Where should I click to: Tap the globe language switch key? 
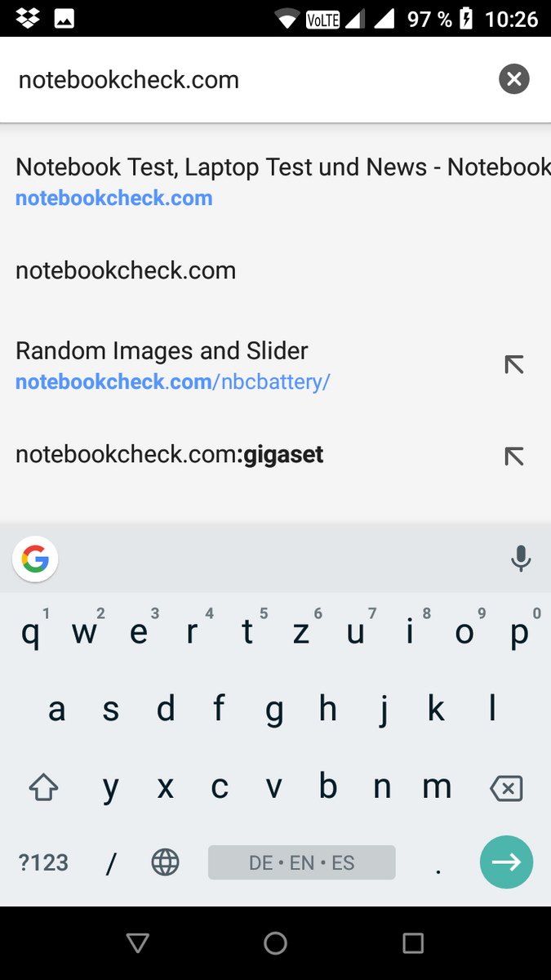click(165, 862)
